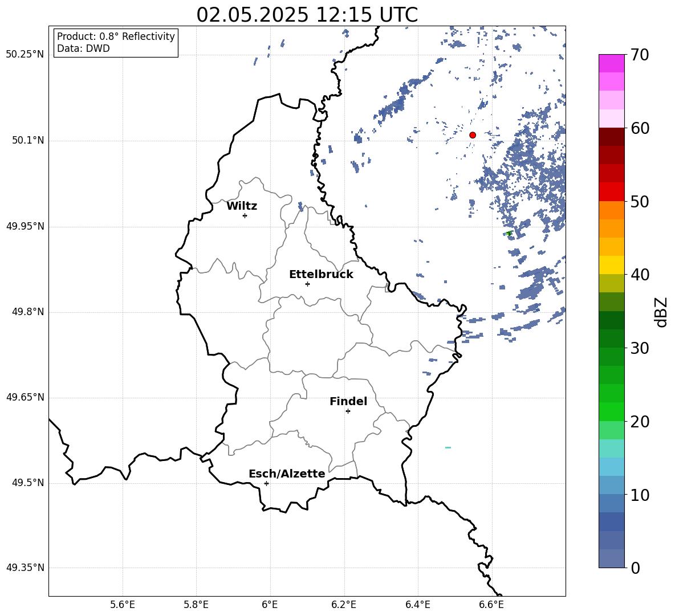The height and width of the screenshot is (616, 675).
Task: Click the 70 tick on the colorbar
Action: coord(639,55)
